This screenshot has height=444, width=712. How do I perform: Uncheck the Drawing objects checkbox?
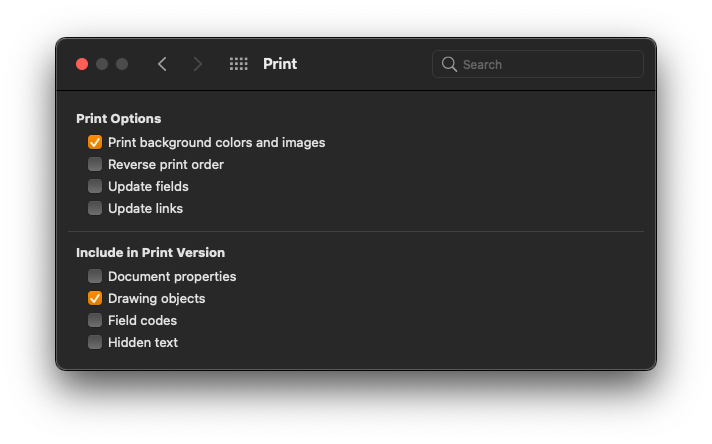[x=95, y=298]
